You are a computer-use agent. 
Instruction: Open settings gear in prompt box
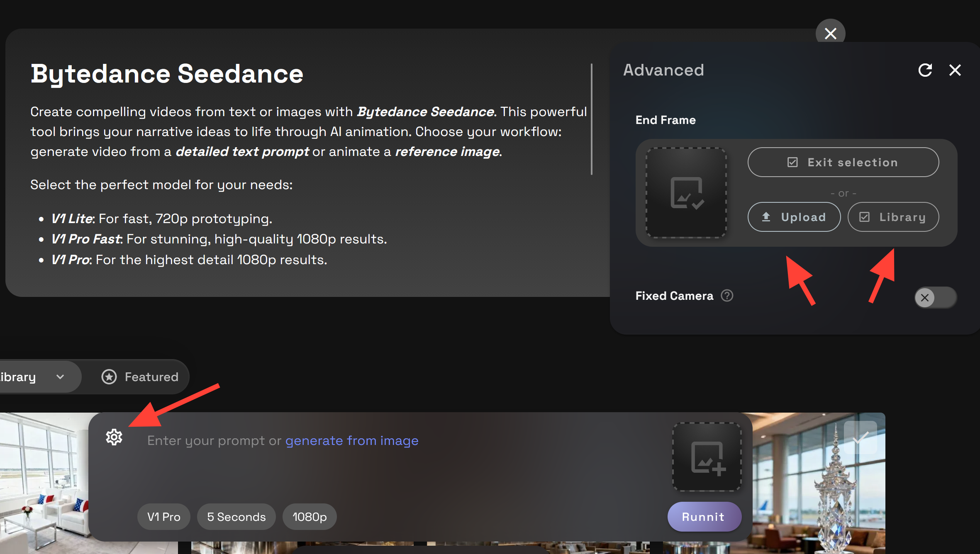tap(114, 437)
